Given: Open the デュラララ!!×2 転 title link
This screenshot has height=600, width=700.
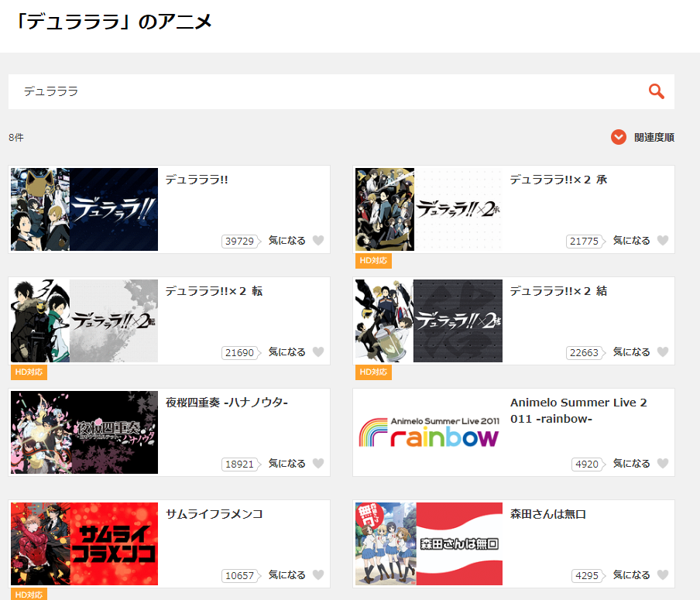Looking at the screenshot, I should click(x=214, y=291).
